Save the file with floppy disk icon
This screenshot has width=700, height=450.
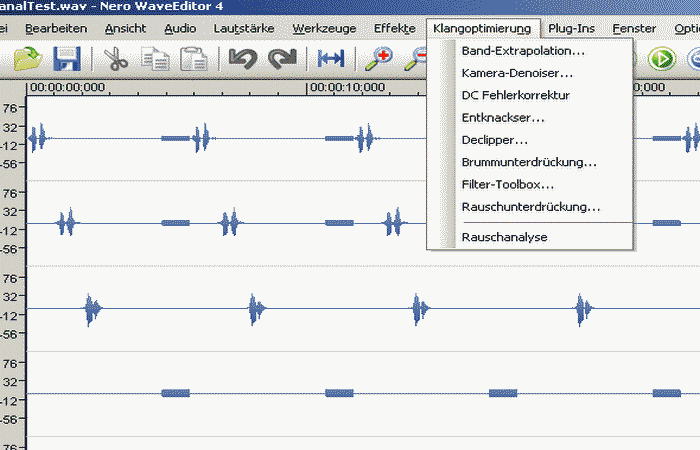point(67,59)
